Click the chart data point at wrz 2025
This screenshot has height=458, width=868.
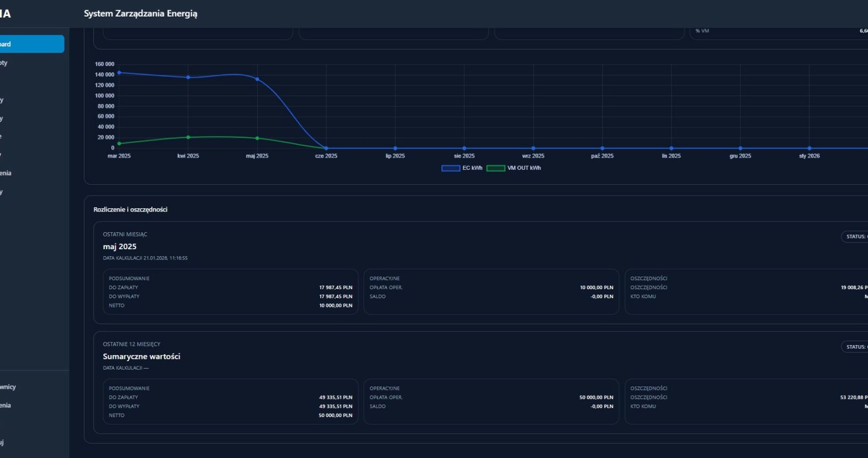(x=533, y=148)
